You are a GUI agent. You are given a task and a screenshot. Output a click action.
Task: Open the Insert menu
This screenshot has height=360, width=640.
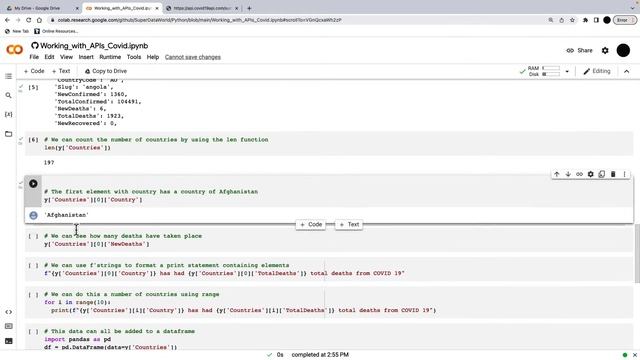coord(86,57)
